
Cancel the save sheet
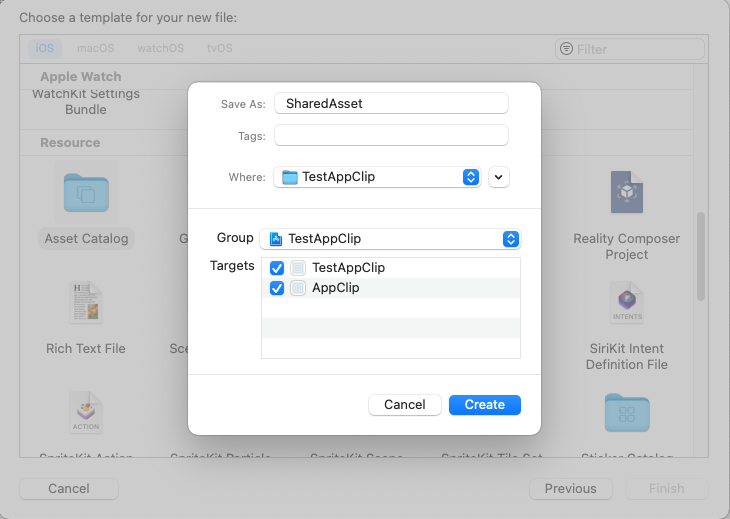[405, 404]
